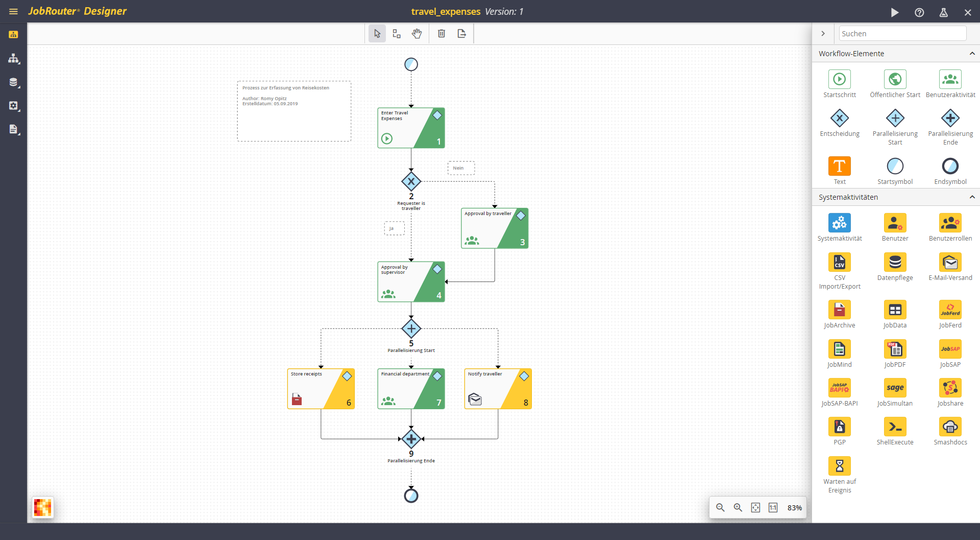Activate the connector drawing tool
The height and width of the screenshot is (540, 980).
point(397,34)
